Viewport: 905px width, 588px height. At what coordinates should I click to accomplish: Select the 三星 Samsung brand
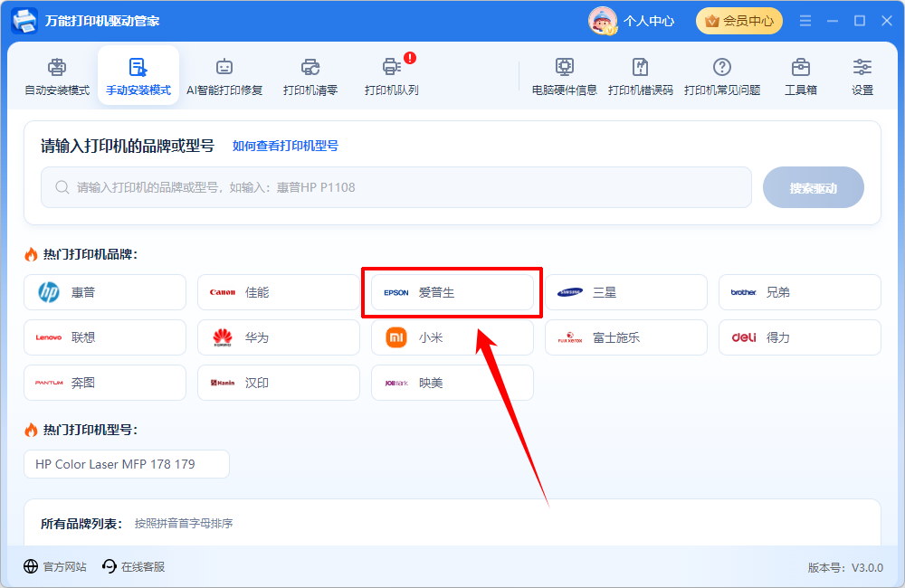click(626, 292)
